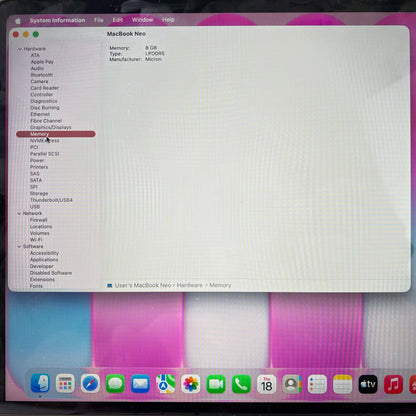This screenshot has height=416, width=416.
Task: Select Audio in the sidebar
Action: pos(37,68)
